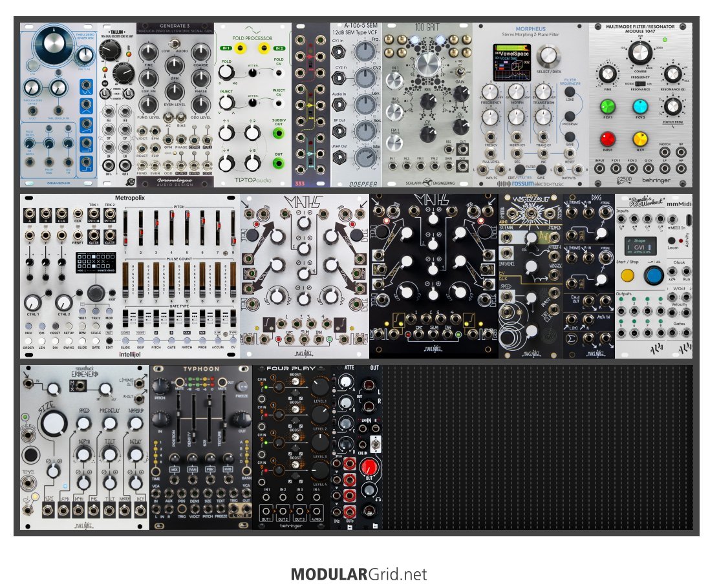Screen dimensions: 719x588
Task: Click the Metropolix PROB stage button
Action: tap(202, 341)
